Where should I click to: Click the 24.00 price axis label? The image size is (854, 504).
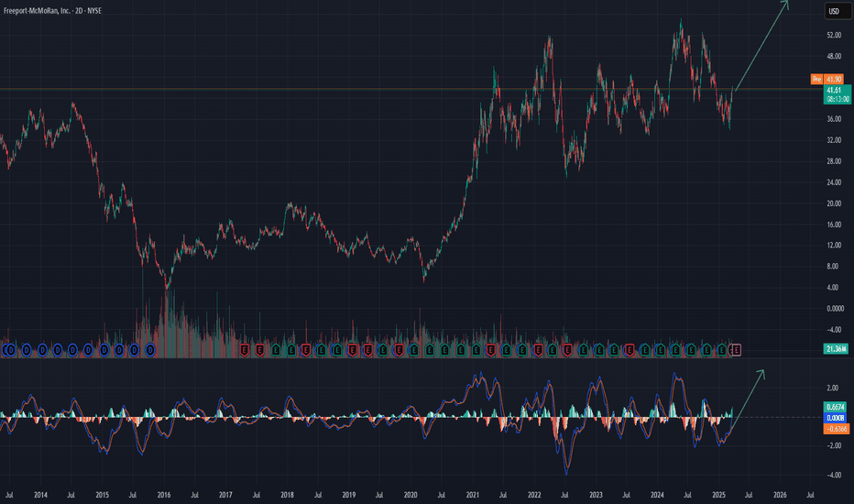tap(834, 182)
